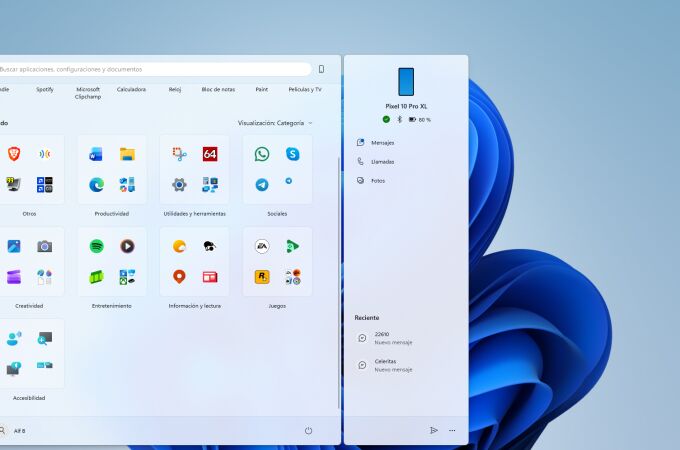The width and height of the screenshot is (680, 450).
Task: Expand the more-apps cluster in Utilidades y herramientas
Action: (x=210, y=185)
